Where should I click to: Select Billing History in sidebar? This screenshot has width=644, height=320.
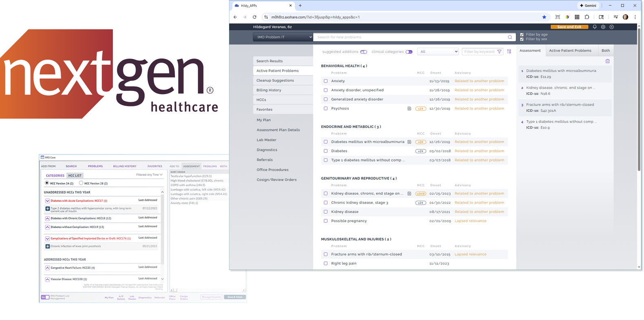pyautogui.click(x=283, y=90)
